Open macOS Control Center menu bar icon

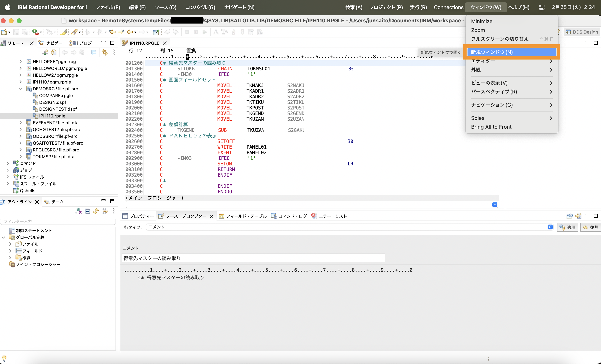coord(541,7)
